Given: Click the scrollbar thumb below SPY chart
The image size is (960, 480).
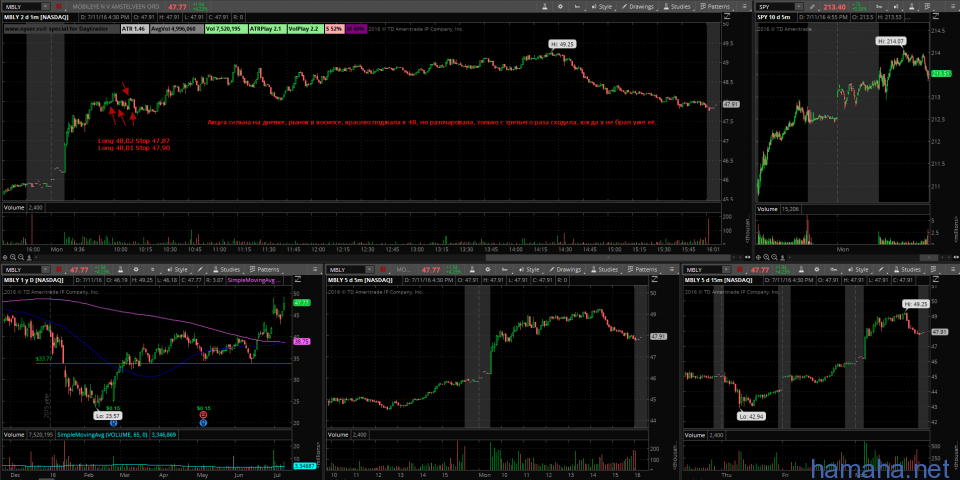Looking at the screenshot, I should 929,257.
